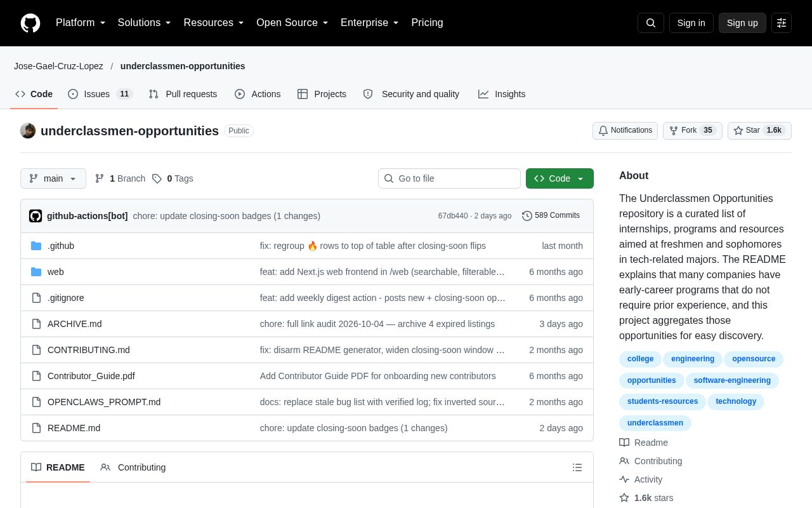The image size is (812, 508).
Task: Click the owner avatar next to repository title
Action: coord(28,131)
